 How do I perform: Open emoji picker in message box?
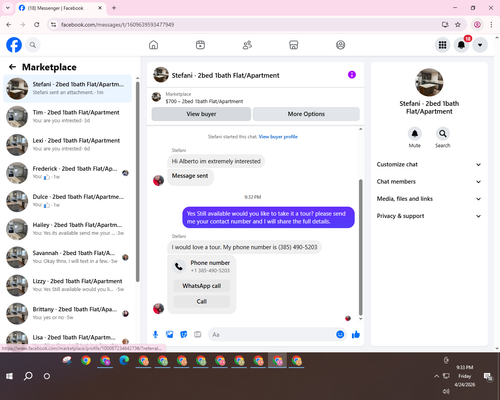point(340,334)
